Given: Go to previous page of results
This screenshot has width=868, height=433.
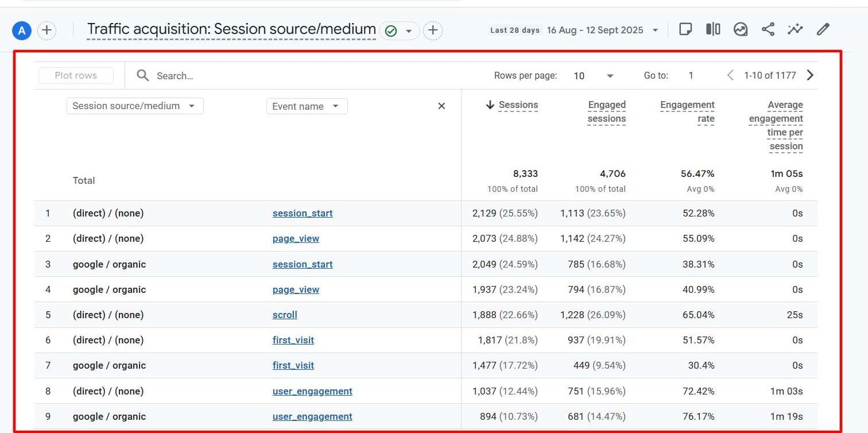Looking at the screenshot, I should pos(730,75).
